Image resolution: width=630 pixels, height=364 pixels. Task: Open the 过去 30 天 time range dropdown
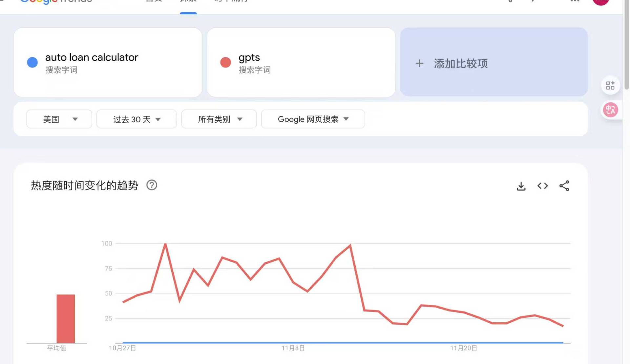[136, 119]
